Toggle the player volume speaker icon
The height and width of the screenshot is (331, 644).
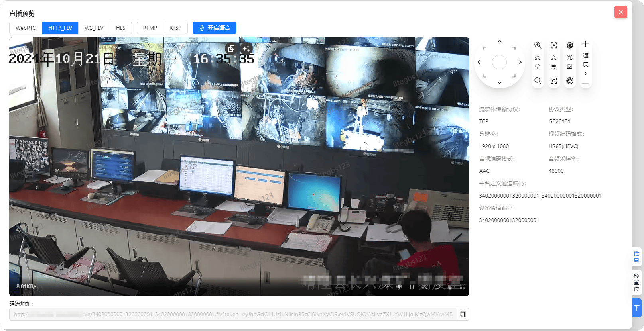click(399, 286)
